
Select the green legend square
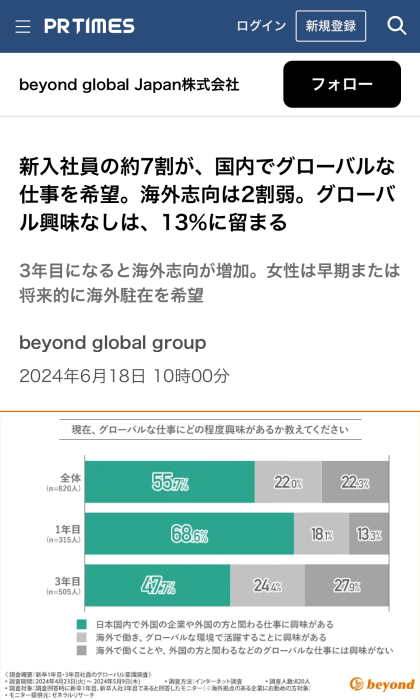point(82,624)
